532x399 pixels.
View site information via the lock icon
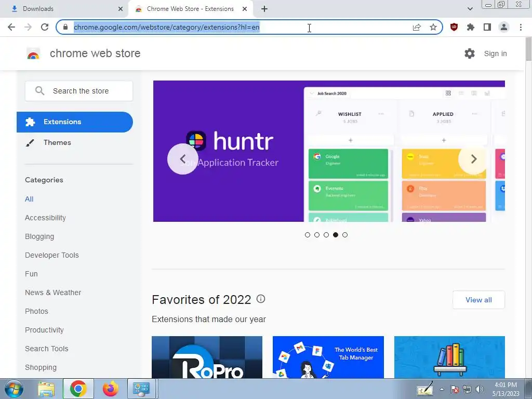pos(65,27)
